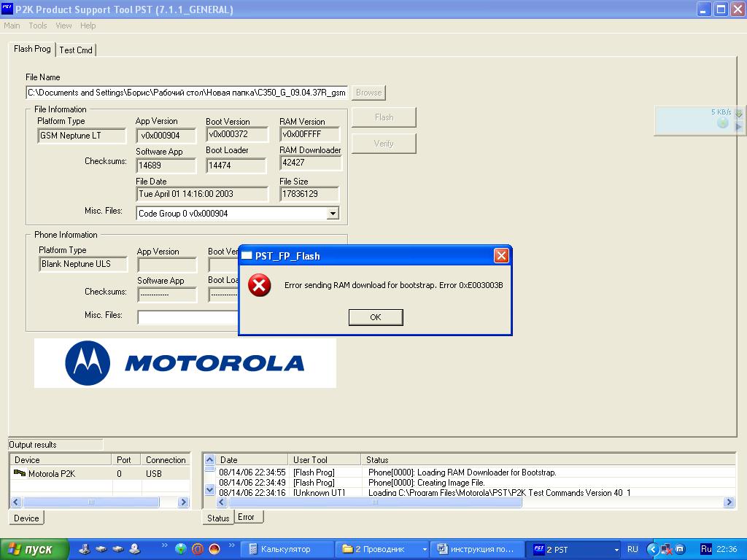The height and width of the screenshot is (560, 747).
Task: Click the Browse button
Action: pos(368,93)
